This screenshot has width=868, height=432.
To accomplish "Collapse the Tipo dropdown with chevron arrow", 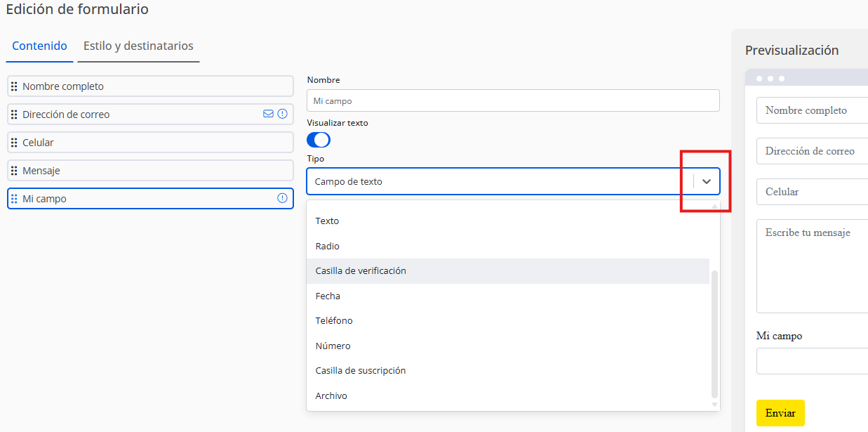I will coord(707,181).
